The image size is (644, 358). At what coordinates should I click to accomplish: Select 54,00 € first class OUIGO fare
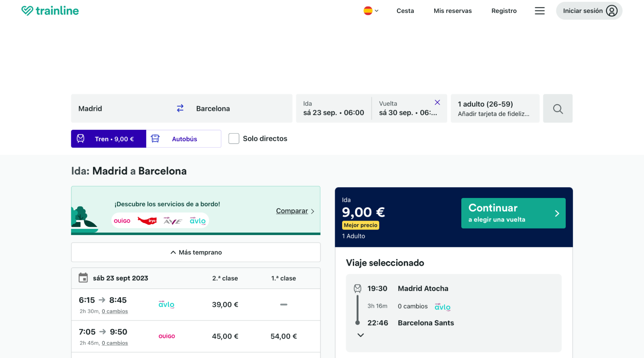pos(284,336)
